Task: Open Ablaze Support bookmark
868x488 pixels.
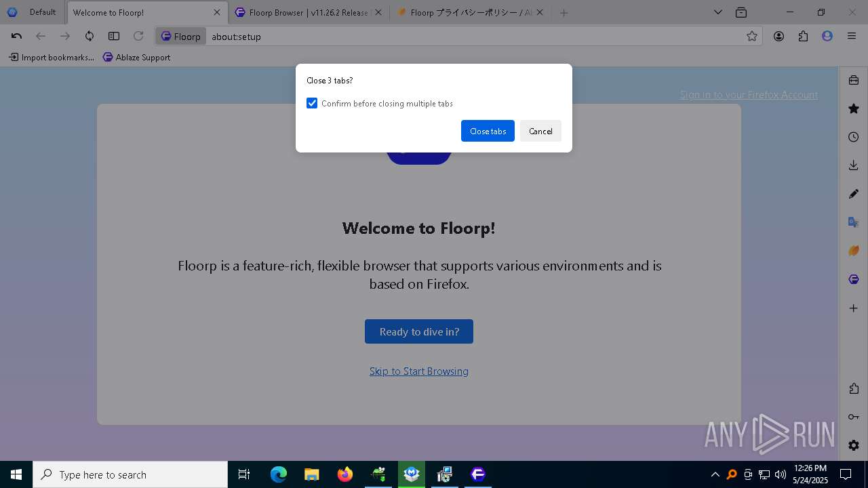Action: click(137, 58)
